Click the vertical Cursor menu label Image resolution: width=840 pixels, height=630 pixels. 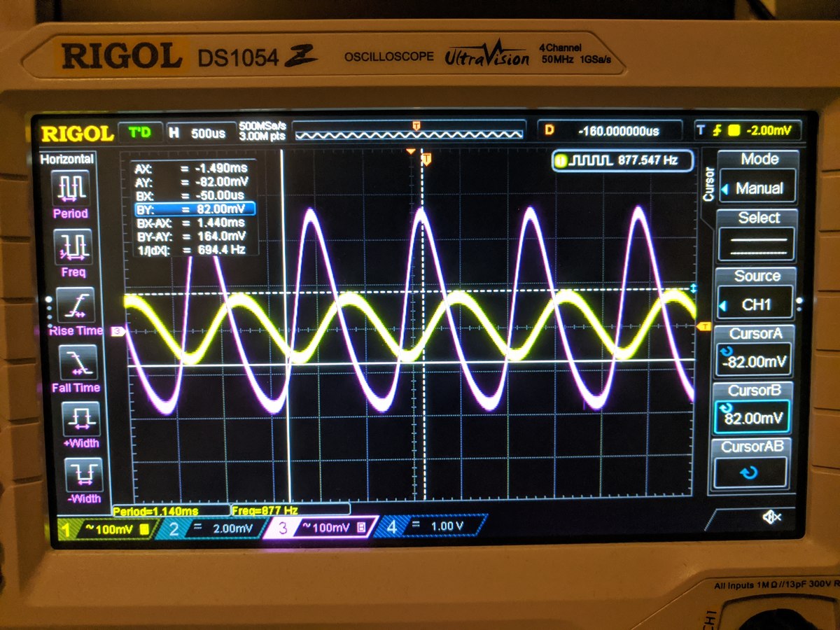tap(708, 185)
